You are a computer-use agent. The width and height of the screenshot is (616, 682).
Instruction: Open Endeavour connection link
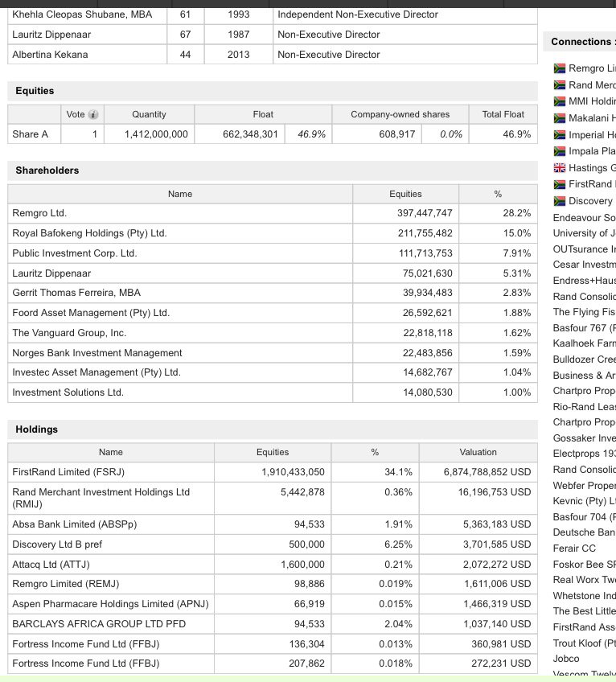(x=585, y=217)
